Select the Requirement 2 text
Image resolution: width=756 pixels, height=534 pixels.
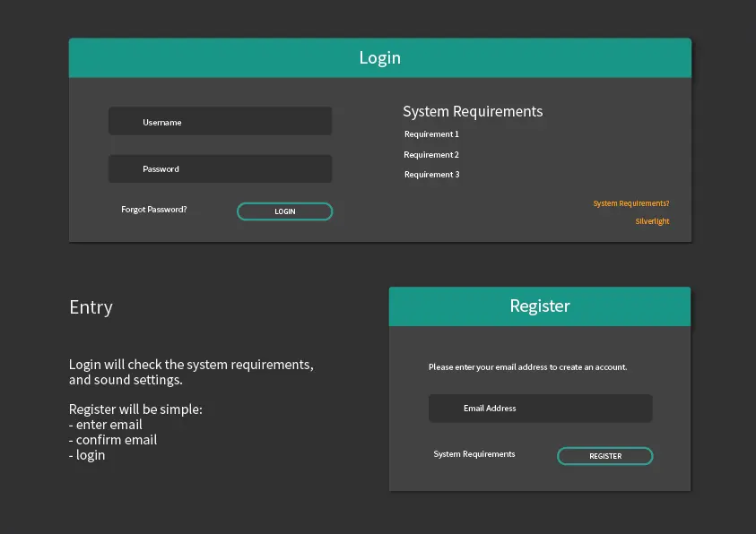pyautogui.click(x=431, y=155)
